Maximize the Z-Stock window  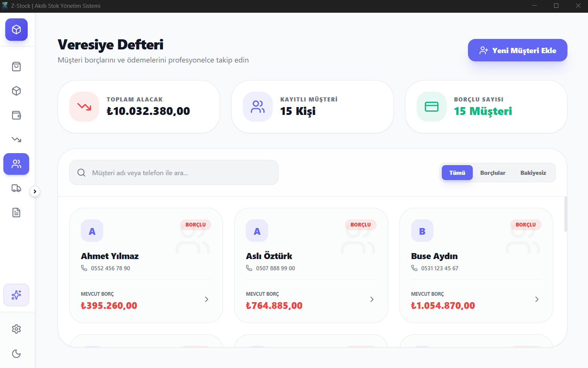(x=556, y=6)
